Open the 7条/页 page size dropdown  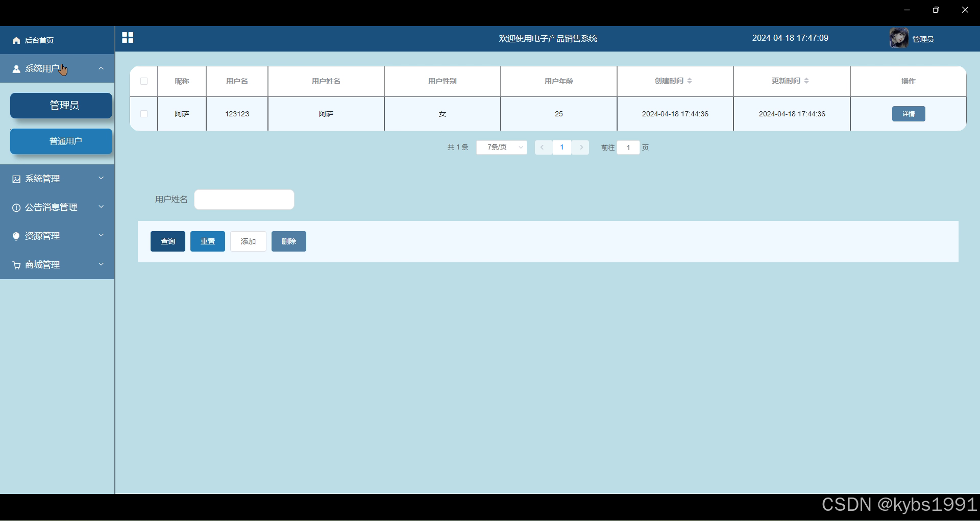502,147
